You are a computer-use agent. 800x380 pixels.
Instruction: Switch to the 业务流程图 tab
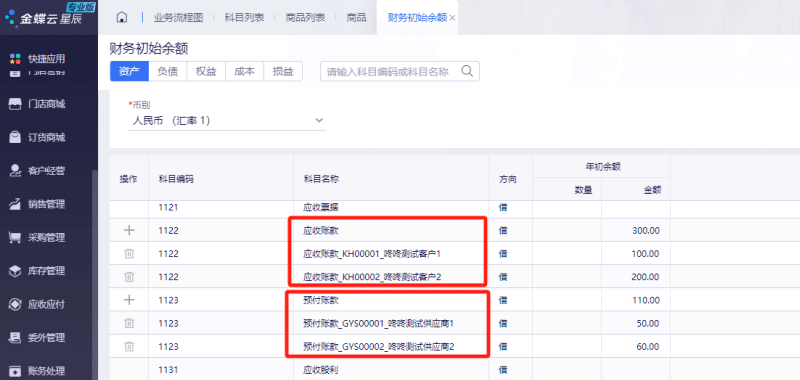[179, 17]
